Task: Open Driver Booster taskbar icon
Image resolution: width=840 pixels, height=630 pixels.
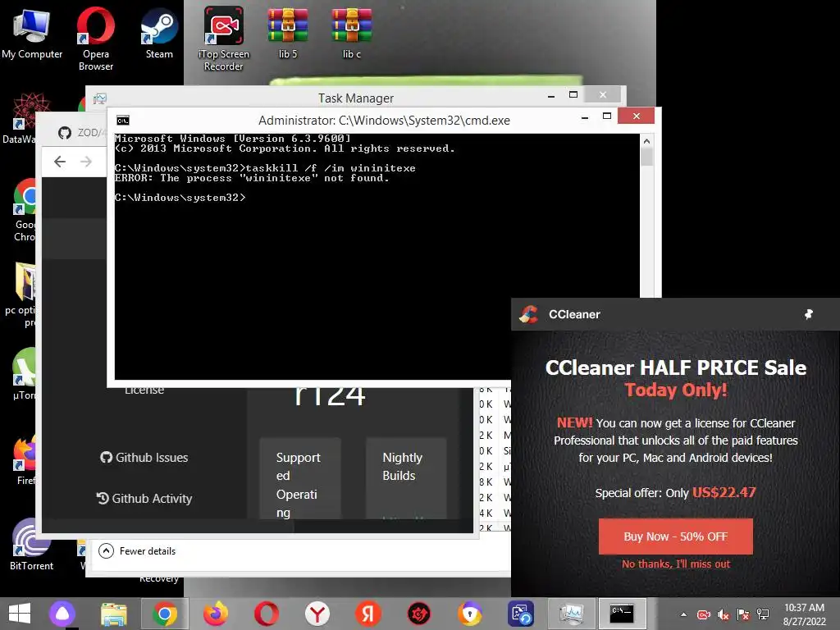Action: (419, 614)
